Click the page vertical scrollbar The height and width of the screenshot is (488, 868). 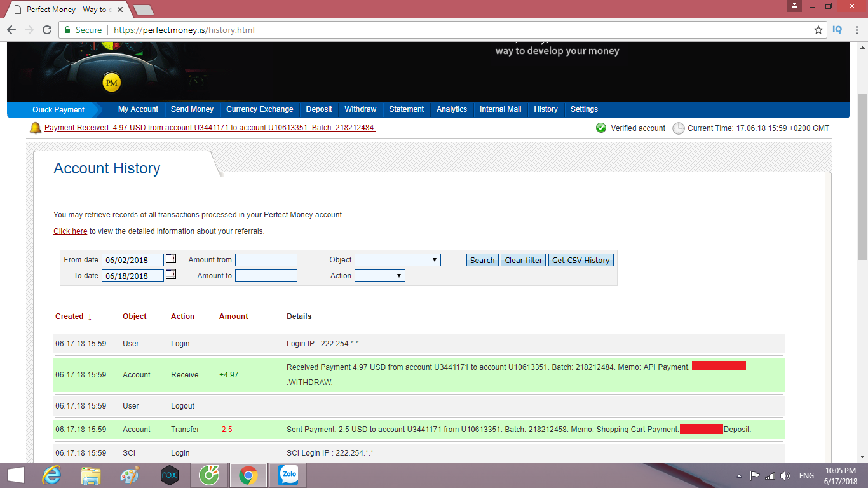coord(862,177)
